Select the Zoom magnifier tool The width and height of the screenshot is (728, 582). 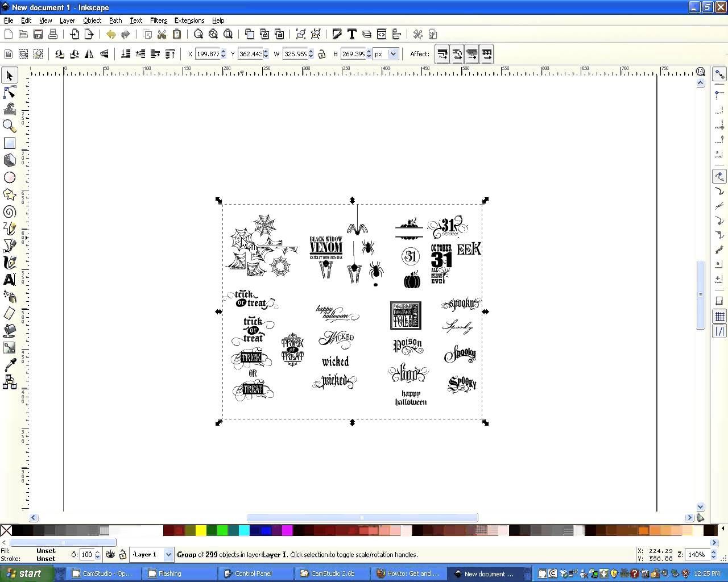[10, 126]
